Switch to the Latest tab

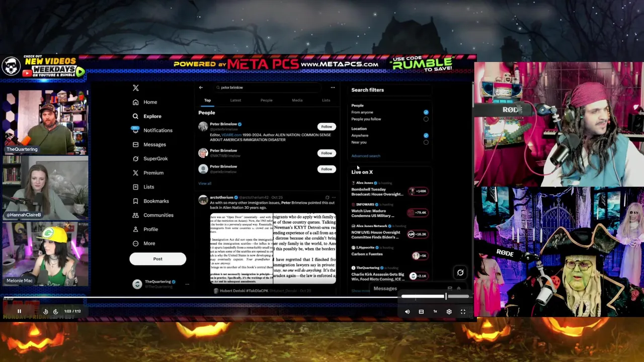coord(235,100)
